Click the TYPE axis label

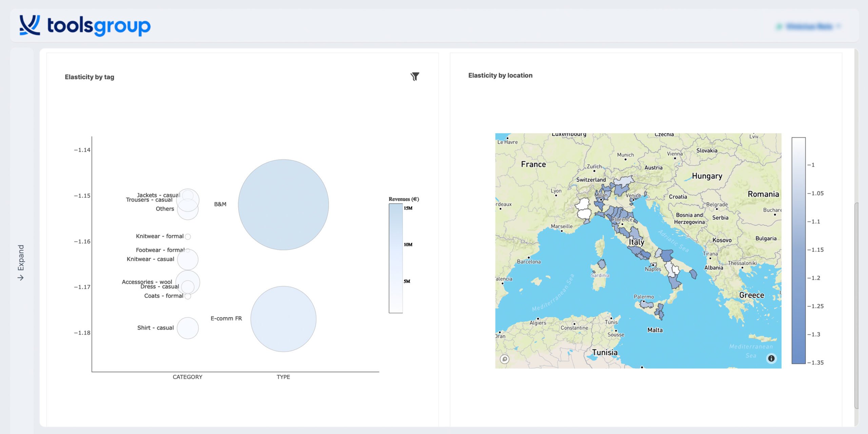tap(283, 377)
